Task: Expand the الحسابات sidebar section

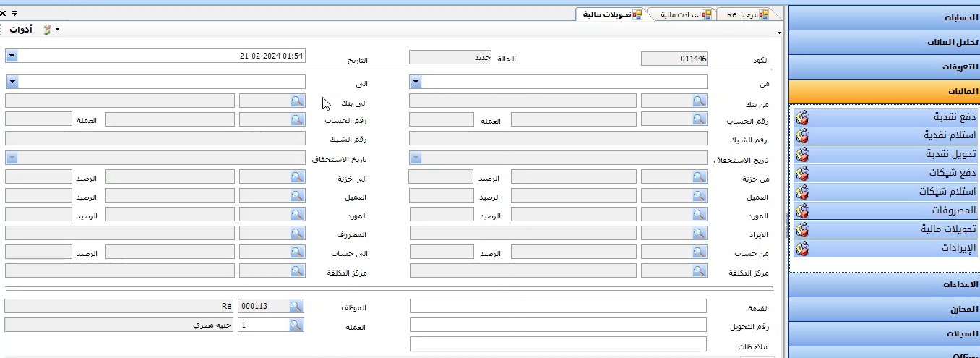Action: tap(884, 17)
